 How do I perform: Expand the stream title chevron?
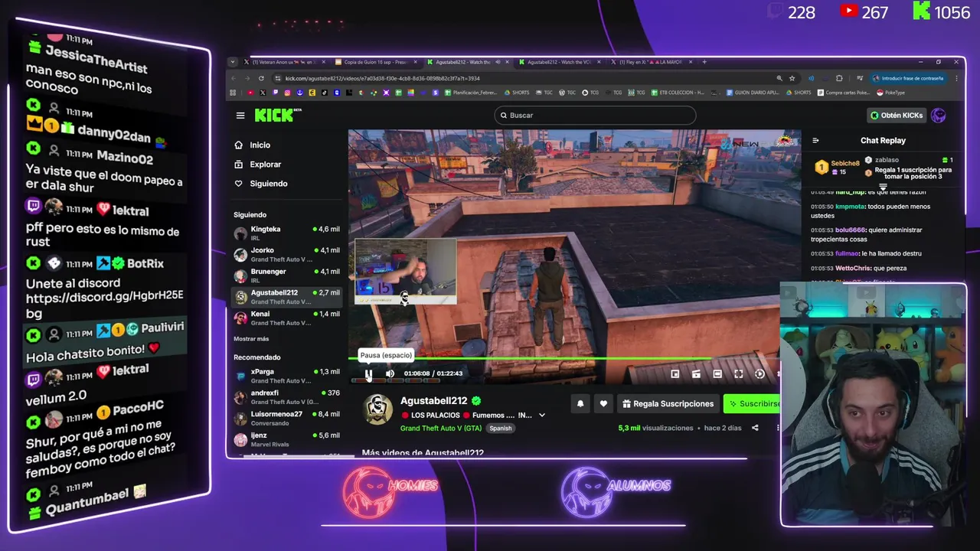[542, 416]
